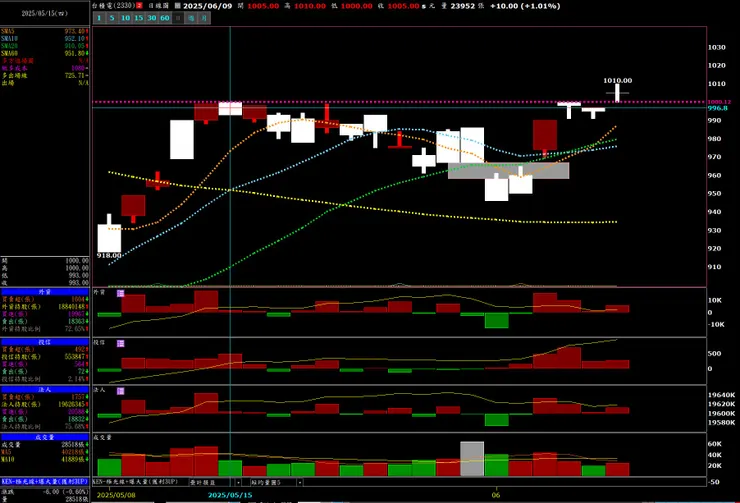740x503 pixels.
Task: Click the SMA20 legend row
Action: 45,46
